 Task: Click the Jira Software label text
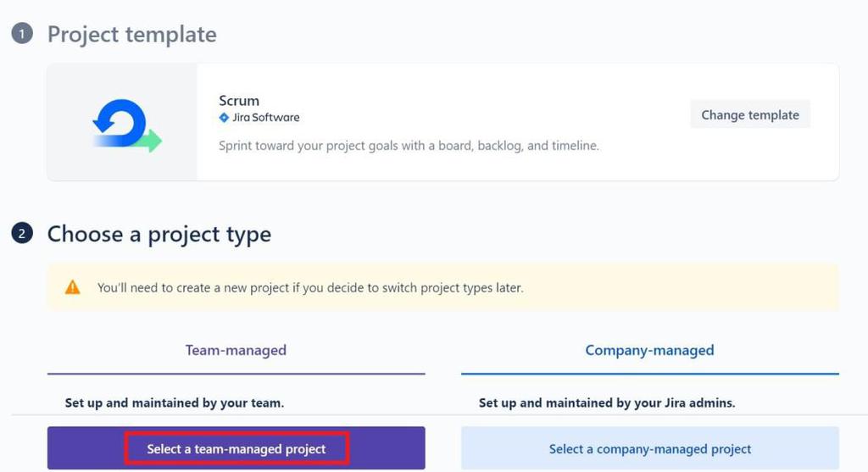click(x=266, y=118)
